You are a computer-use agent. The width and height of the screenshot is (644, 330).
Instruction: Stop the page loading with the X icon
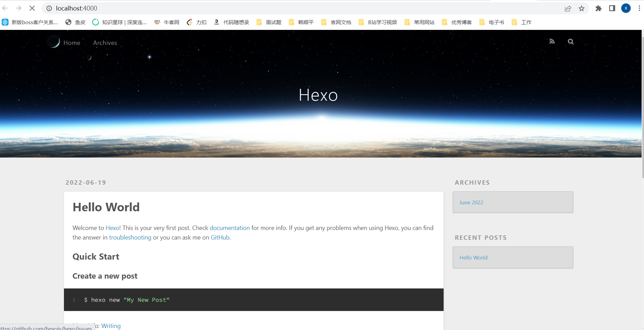pyautogui.click(x=32, y=8)
